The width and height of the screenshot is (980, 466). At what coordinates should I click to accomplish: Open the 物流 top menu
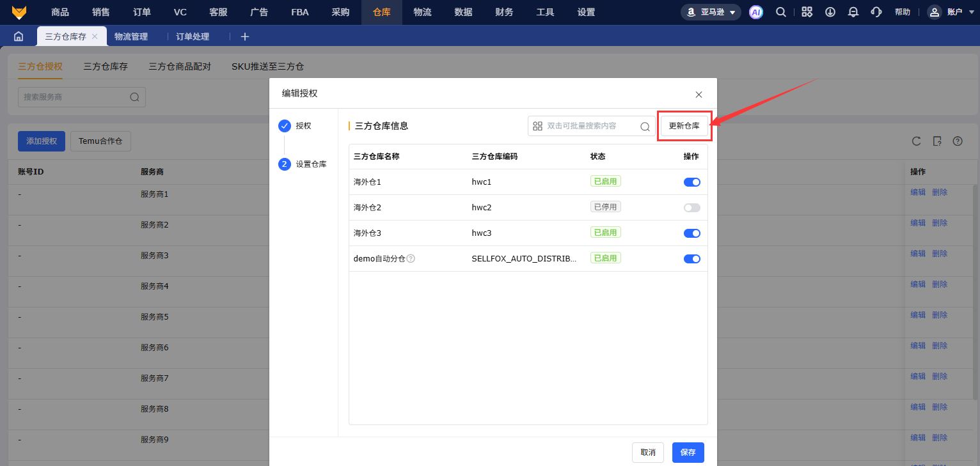pos(422,12)
